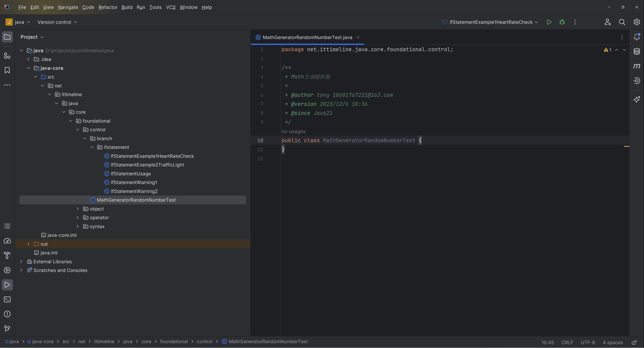Viewport: 644px width, 348px height.
Task: Open the Services tool window
Action: pos(7,270)
